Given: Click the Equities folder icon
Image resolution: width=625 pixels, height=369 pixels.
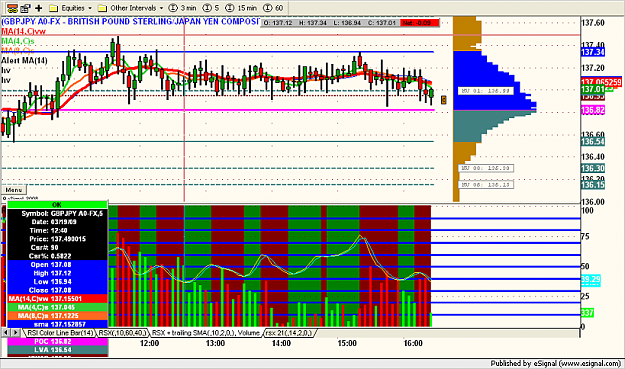Looking at the screenshot, I should (x=53, y=8).
